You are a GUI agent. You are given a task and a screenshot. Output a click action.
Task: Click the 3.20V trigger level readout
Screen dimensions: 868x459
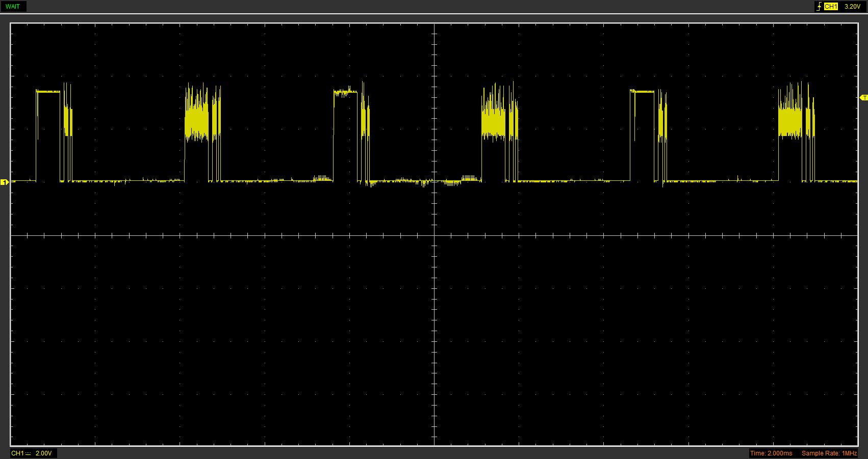[x=852, y=7]
